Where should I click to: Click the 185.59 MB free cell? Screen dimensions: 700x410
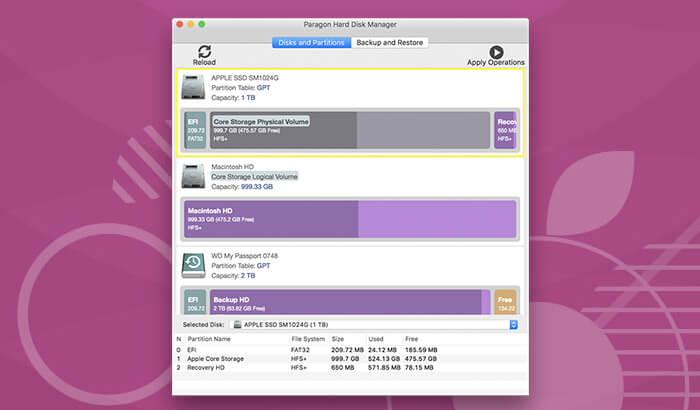(421, 350)
